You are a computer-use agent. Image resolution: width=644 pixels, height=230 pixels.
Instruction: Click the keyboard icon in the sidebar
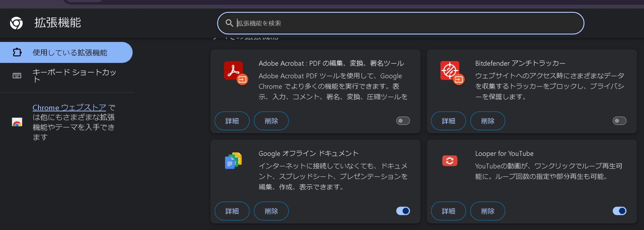[x=17, y=76]
